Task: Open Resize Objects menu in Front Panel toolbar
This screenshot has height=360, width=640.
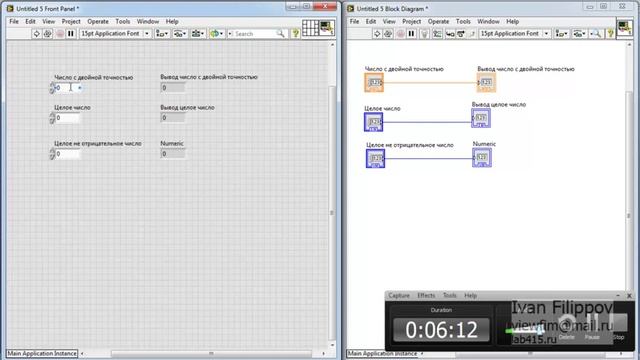Action: pos(198,33)
